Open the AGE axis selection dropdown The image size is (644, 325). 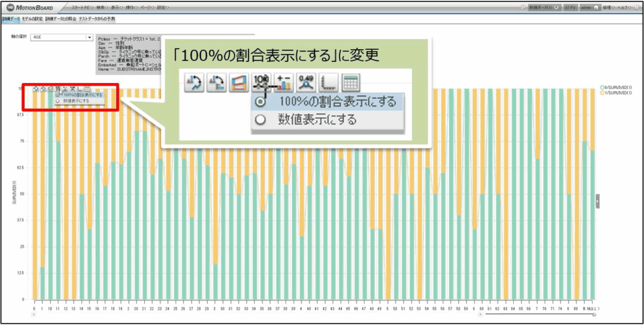[x=89, y=37]
